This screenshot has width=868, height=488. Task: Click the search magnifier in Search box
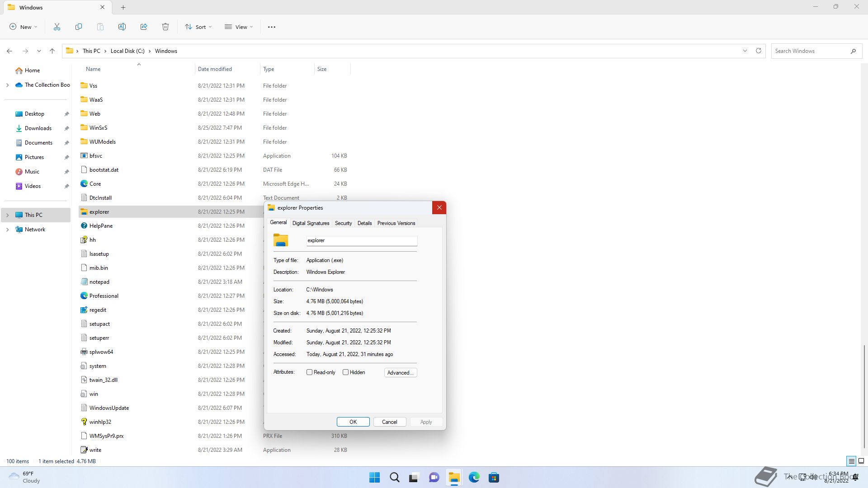tap(853, 51)
